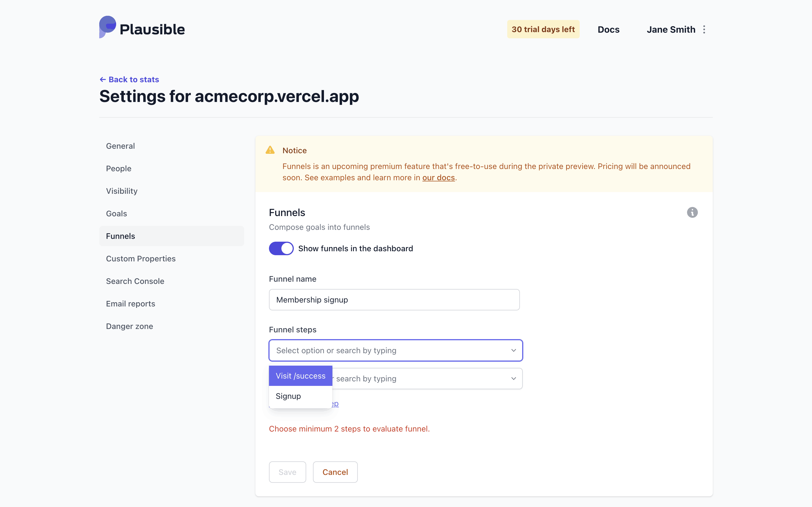Toggle Show funnels in the dashboard
The width and height of the screenshot is (812, 507).
[x=281, y=248]
